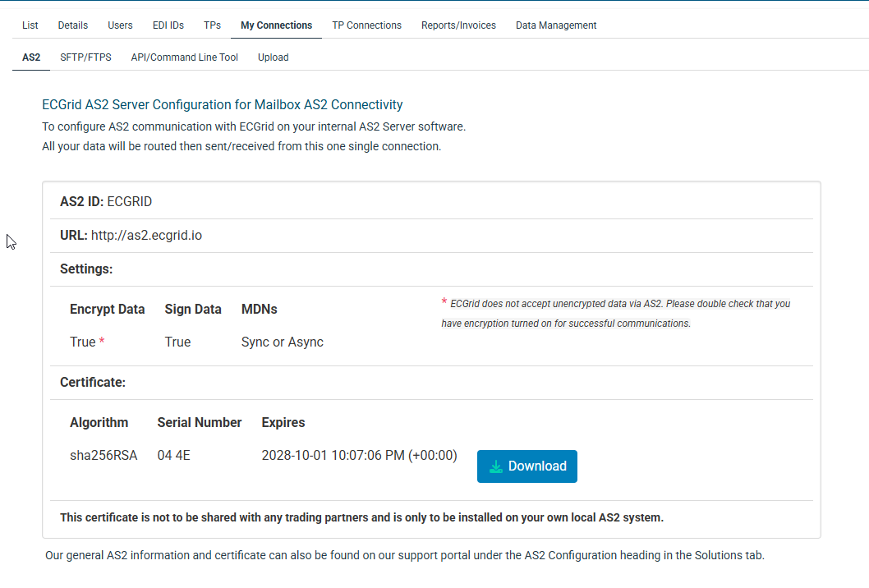Open the EDI IDs tab
Screen dimensions: 869x588
pos(168,25)
